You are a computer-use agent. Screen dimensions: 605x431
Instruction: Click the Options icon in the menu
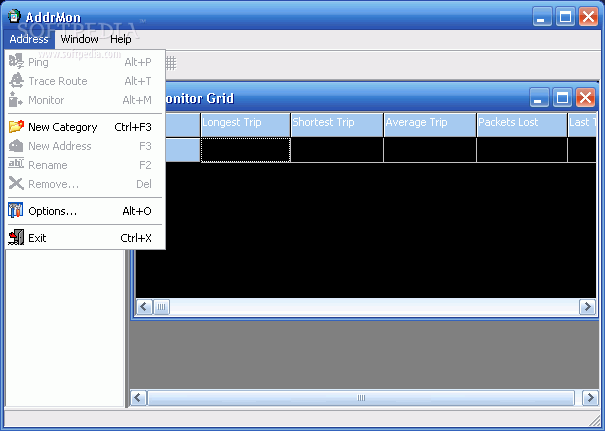point(16,210)
